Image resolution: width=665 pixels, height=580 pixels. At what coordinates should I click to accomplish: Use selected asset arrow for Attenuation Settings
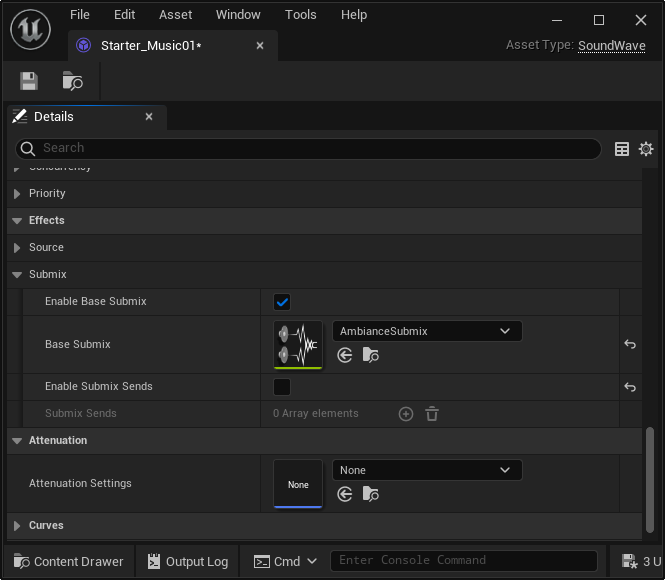pyautogui.click(x=345, y=494)
